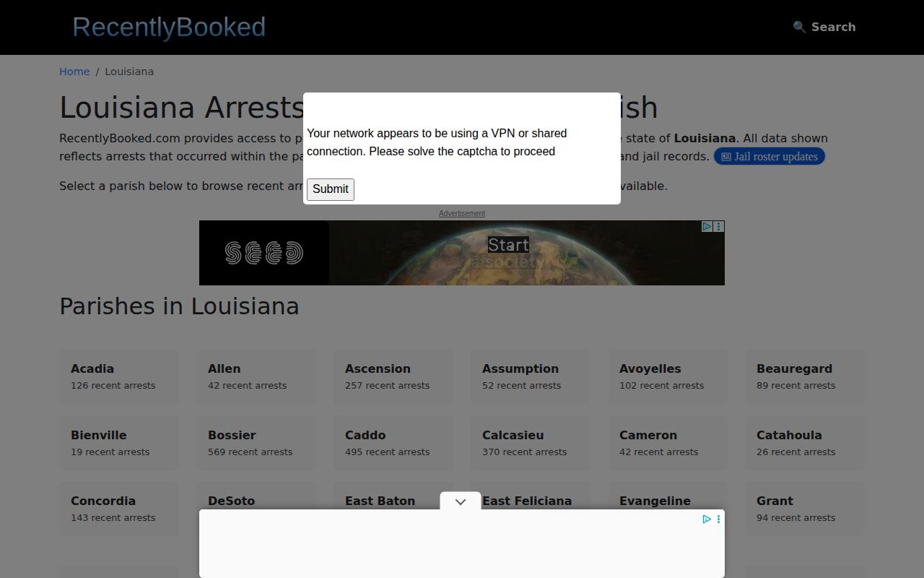Open the Acadia parish card
The width and height of the screenshot is (924, 578).
point(119,376)
